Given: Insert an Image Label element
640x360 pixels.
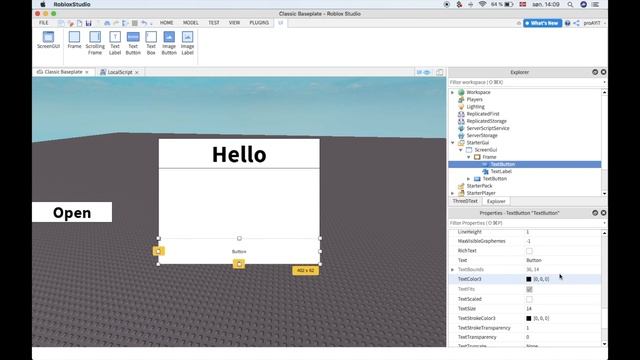Looking at the screenshot, I should (x=187, y=43).
